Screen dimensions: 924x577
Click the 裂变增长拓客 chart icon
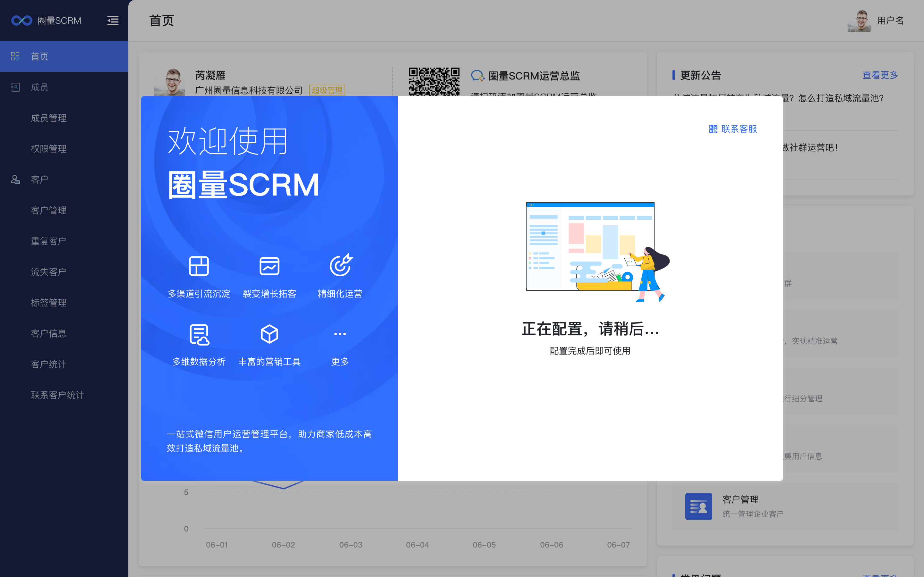[x=269, y=266]
